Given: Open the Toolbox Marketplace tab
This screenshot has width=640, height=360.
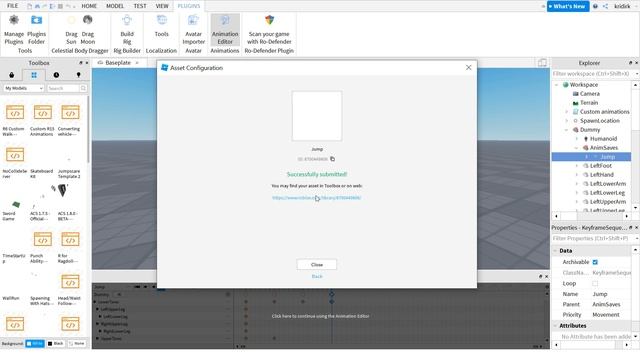Looking at the screenshot, I should (x=11, y=75).
